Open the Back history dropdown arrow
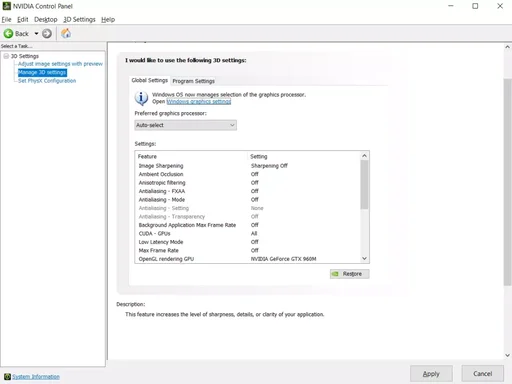The width and height of the screenshot is (512, 384). [x=36, y=34]
